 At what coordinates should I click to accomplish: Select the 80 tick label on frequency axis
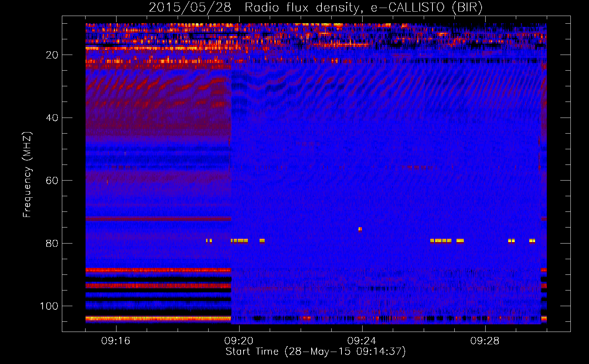pos(52,244)
